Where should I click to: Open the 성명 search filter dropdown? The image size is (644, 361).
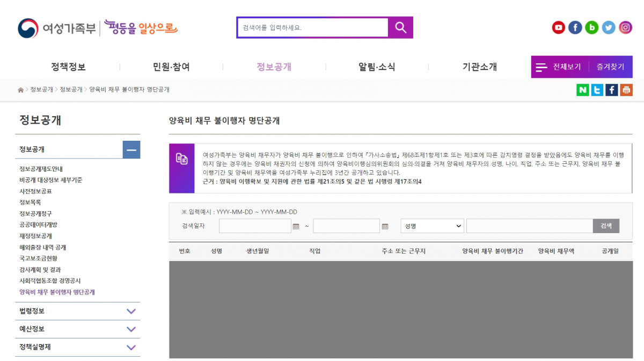[432, 226]
